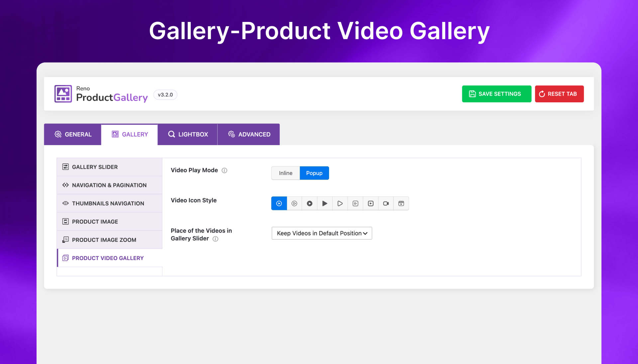Open the Advanced tab
Image resolution: width=638 pixels, height=364 pixels.
point(249,134)
